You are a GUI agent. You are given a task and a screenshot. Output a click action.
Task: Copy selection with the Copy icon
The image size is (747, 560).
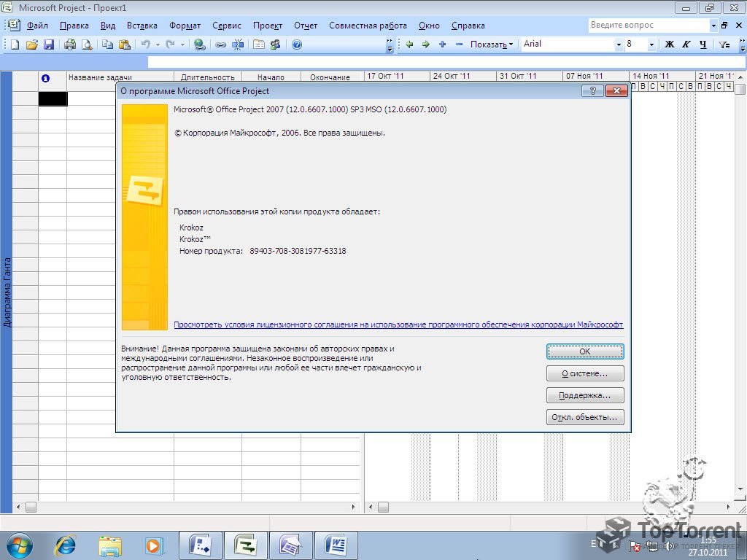tap(108, 44)
